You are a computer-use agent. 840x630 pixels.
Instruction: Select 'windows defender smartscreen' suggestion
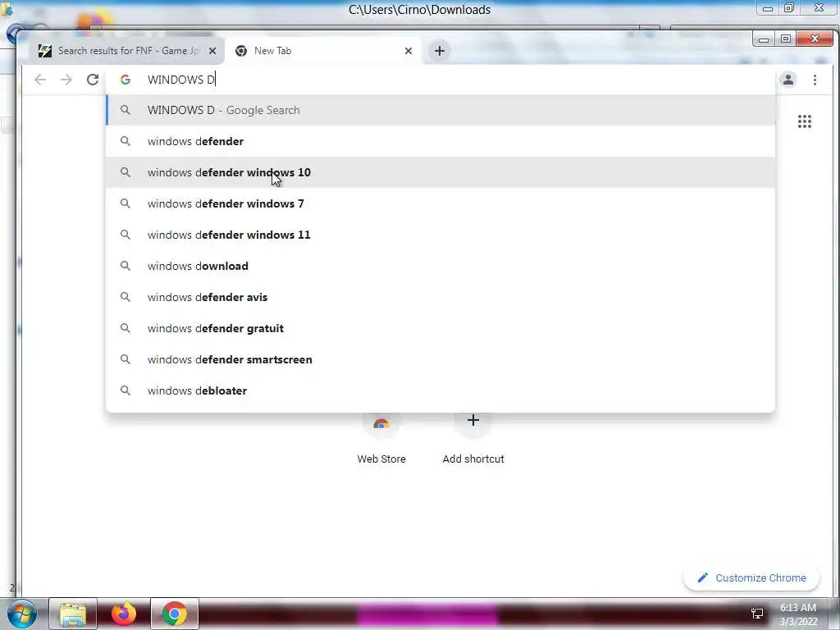(441, 359)
